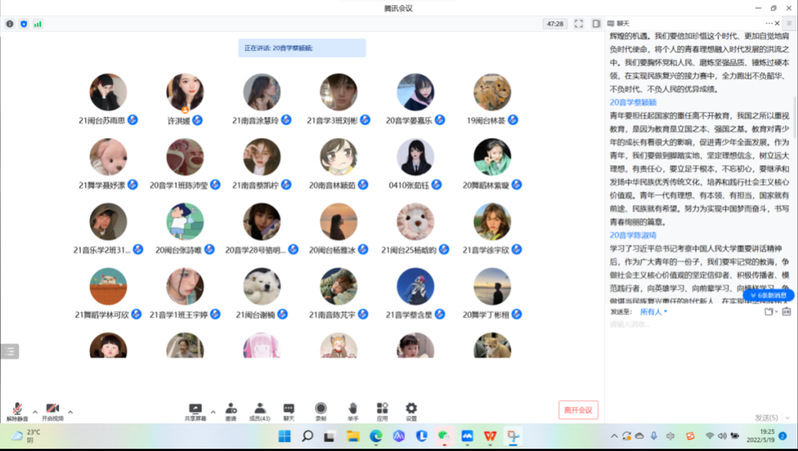Click the Invite (邀请) icon
The image size is (798, 451).
tap(231, 410)
